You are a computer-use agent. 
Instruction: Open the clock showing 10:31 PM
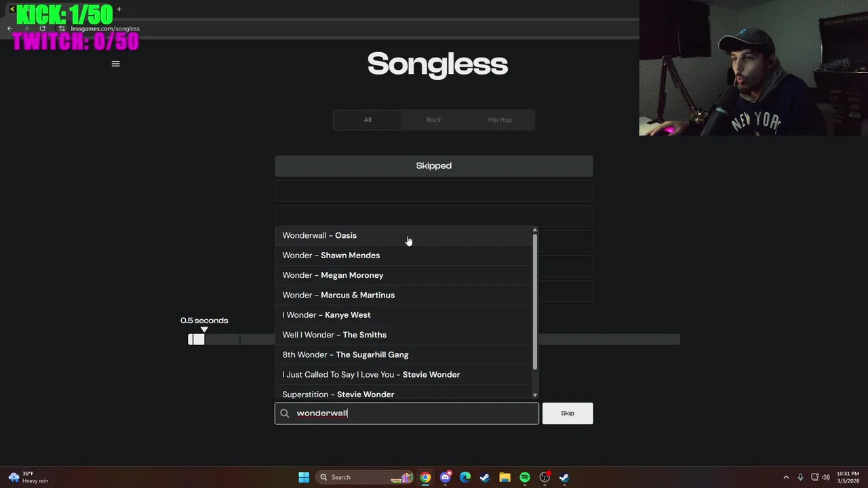[x=848, y=477]
